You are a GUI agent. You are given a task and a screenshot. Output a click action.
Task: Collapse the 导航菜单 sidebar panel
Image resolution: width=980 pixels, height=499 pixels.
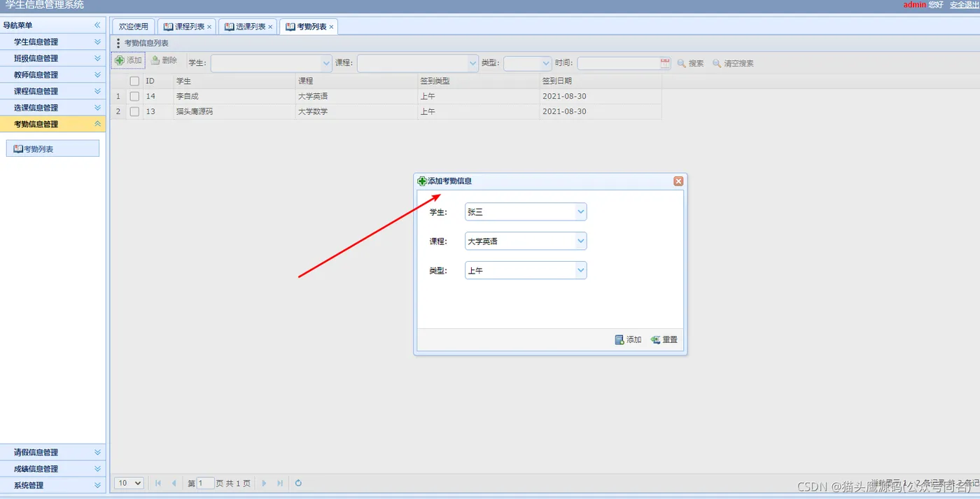[97, 25]
